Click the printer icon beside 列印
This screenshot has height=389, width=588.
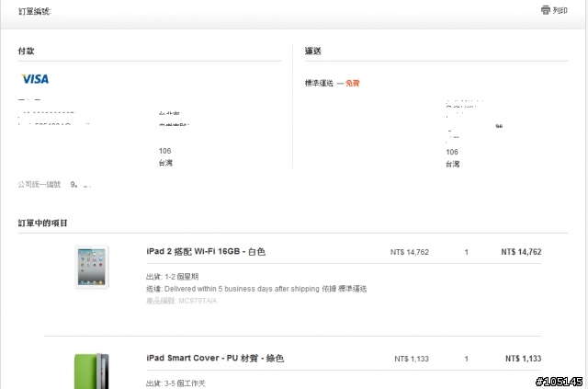pyautogui.click(x=545, y=10)
